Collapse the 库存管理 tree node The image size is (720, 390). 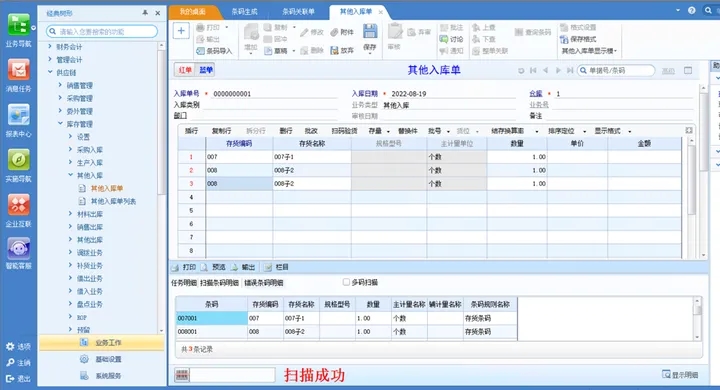(60, 124)
